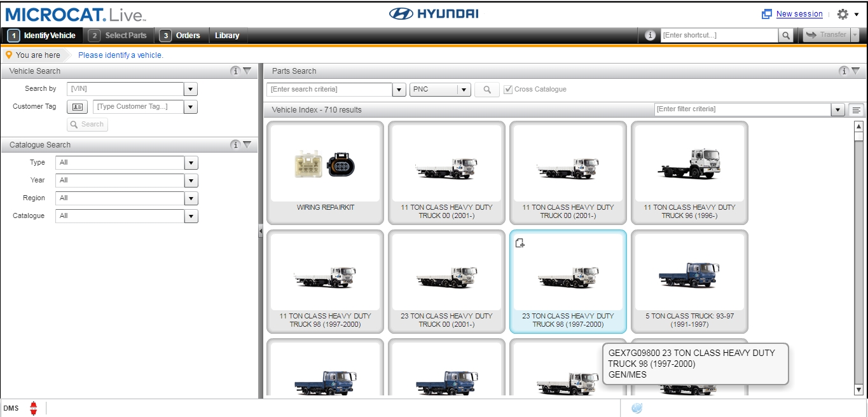
Task: Click the Enter filter criteria field
Action: coord(743,110)
